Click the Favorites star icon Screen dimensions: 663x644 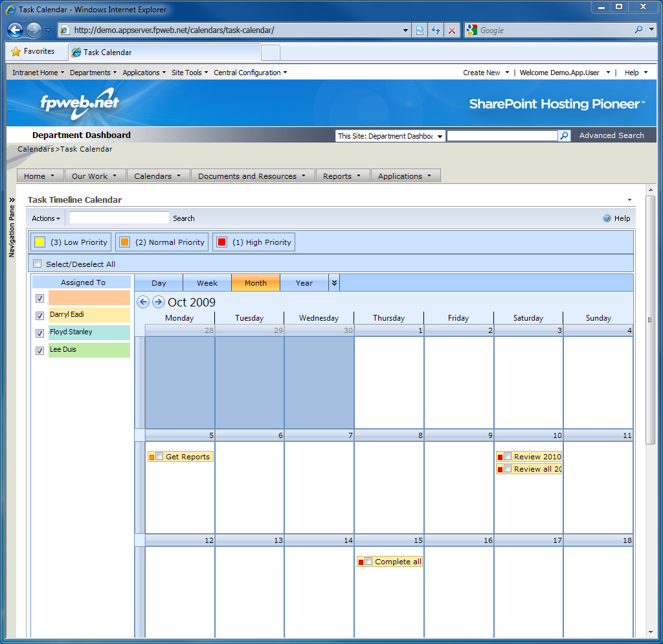[16, 52]
